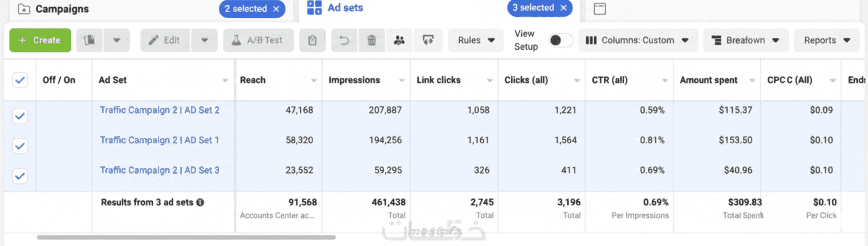The height and width of the screenshot is (246, 868).
Task: Open the Rules dropdown menu
Action: 476,40
